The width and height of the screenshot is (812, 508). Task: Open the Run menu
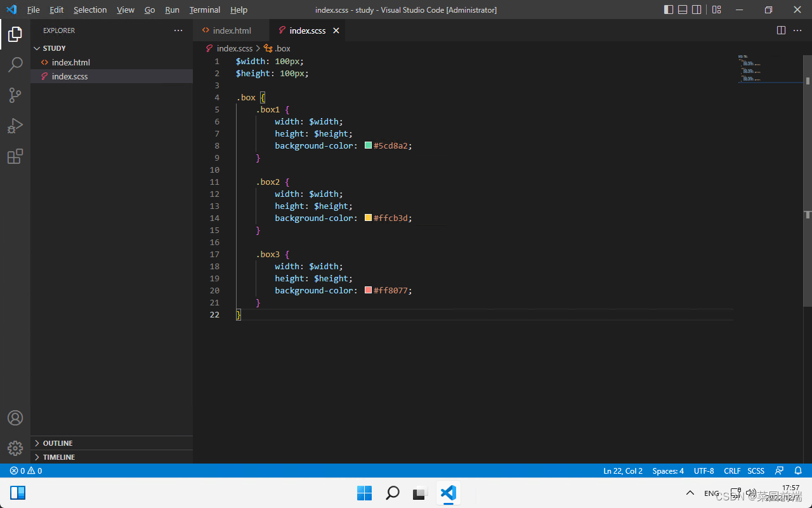172,10
